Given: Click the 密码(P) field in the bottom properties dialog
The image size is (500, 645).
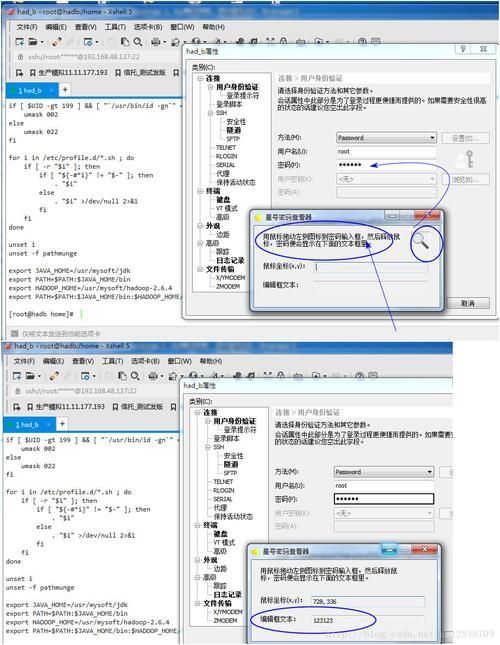Looking at the screenshot, I should (x=384, y=499).
